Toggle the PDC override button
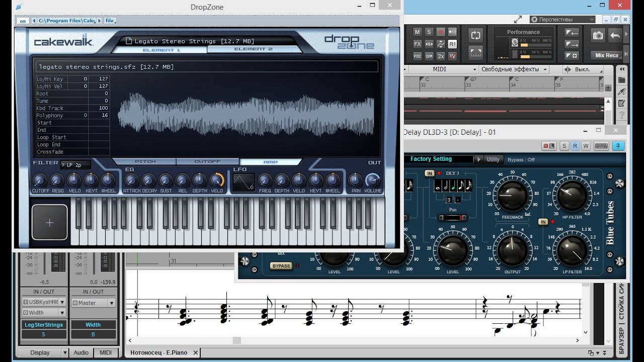644x362 pixels. coord(417,56)
